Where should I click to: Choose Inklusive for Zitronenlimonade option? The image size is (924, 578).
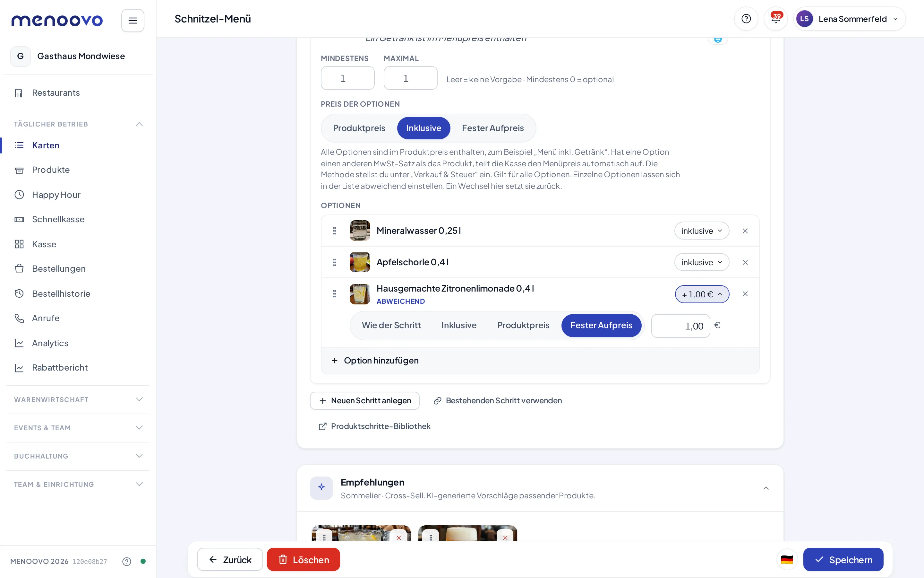[458, 325]
